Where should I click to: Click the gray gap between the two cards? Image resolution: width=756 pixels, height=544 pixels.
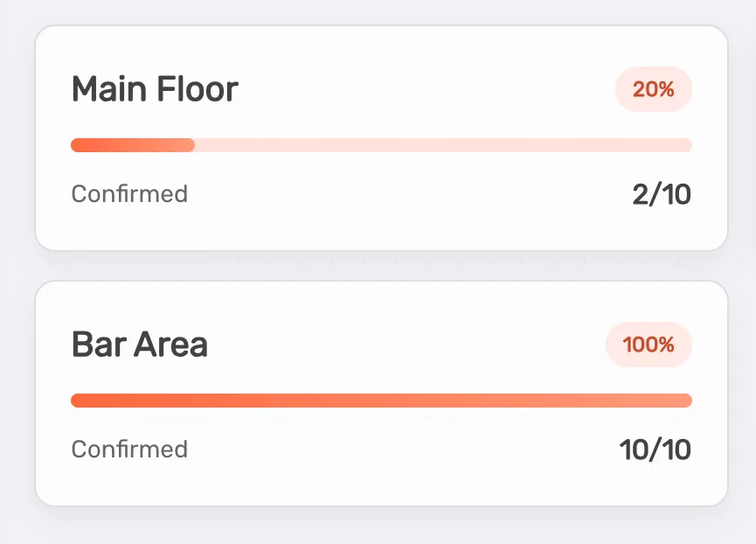(381, 266)
